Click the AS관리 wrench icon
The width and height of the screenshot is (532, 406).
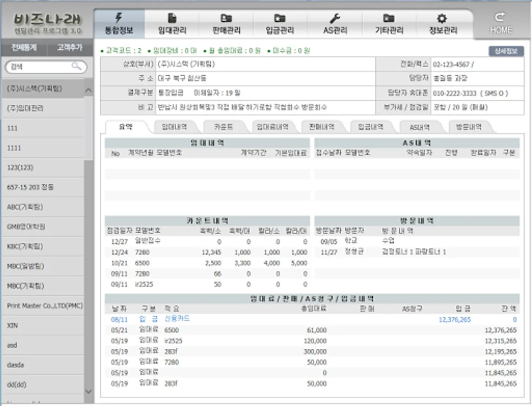coord(335,18)
